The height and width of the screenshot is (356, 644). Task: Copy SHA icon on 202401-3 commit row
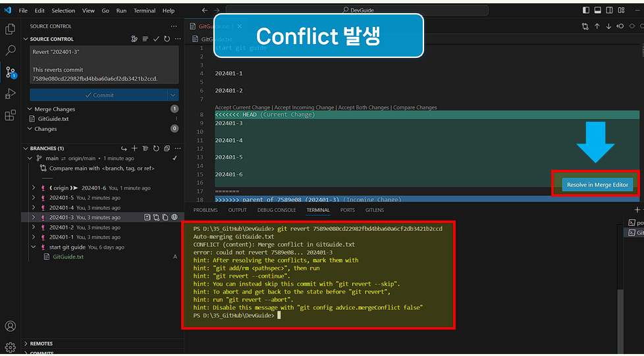(x=165, y=217)
